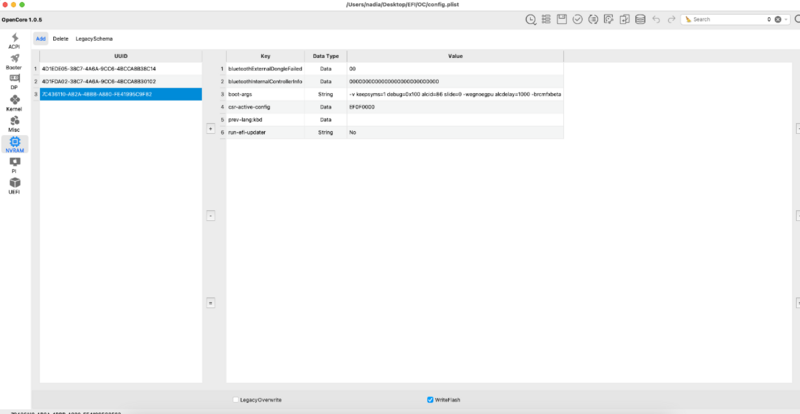Click the empty value cell of prev-lang:kbd
The image size is (800, 414).
click(x=455, y=119)
